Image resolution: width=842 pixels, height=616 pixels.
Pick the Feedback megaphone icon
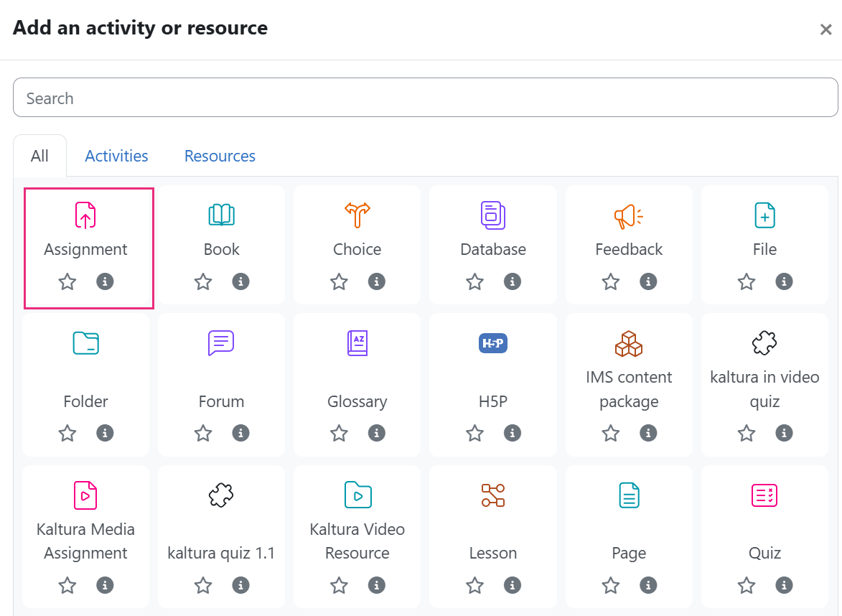click(x=629, y=215)
